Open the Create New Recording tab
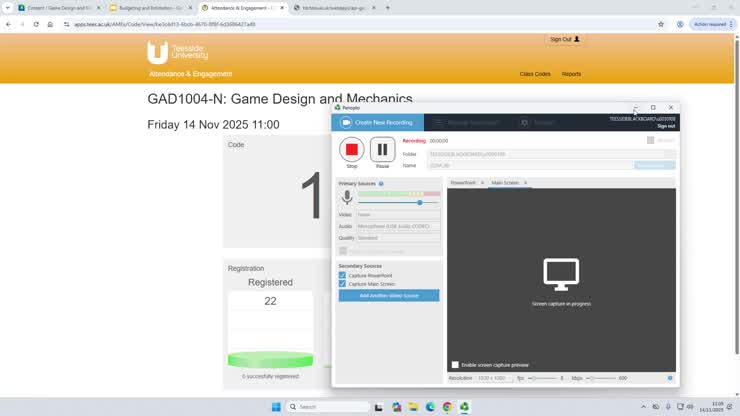The height and width of the screenshot is (416, 740). [x=378, y=122]
